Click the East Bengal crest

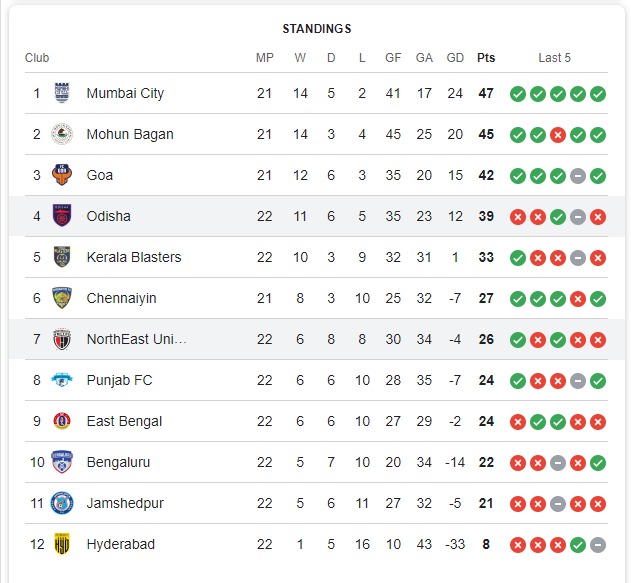tap(62, 421)
